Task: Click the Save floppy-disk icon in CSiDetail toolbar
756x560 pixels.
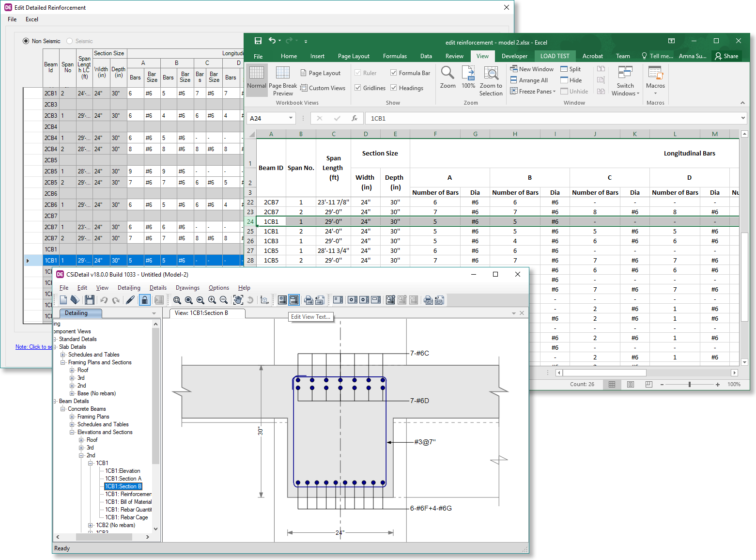Action: point(90,300)
